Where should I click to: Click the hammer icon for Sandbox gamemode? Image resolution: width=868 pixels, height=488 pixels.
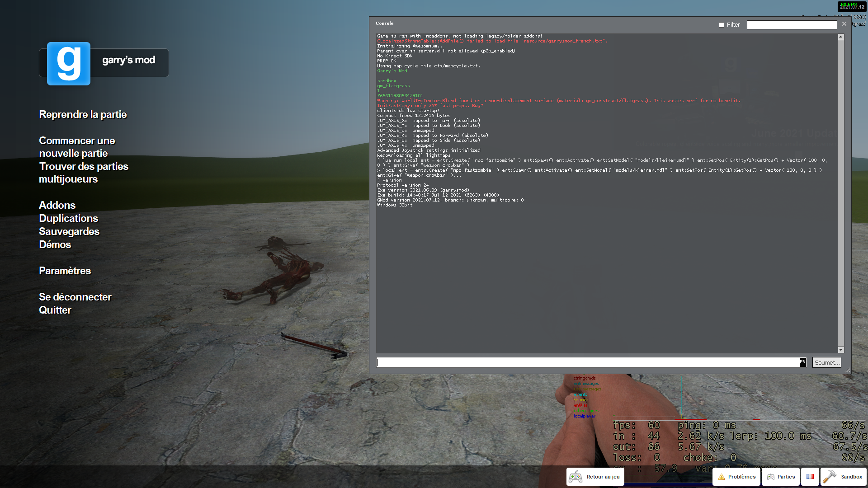click(830, 476)
